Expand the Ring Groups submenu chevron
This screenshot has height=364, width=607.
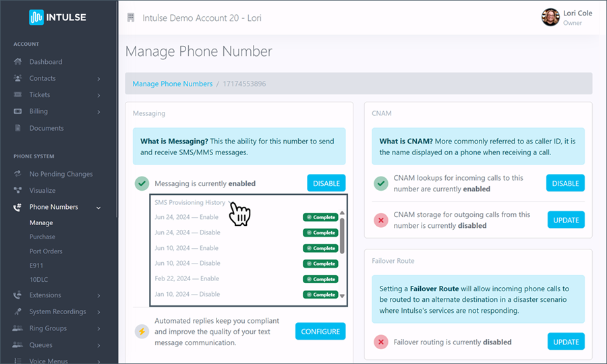click(x=98, y=328)
